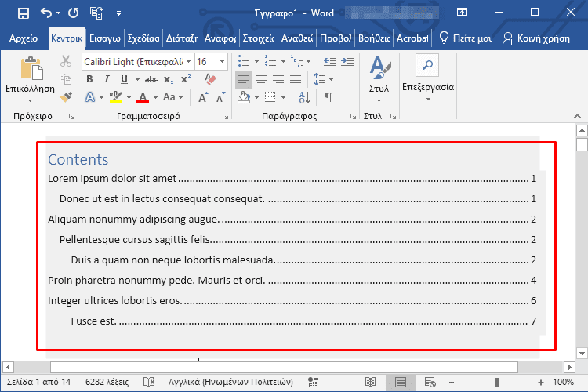Apply superscript formatting

(186, 79)
